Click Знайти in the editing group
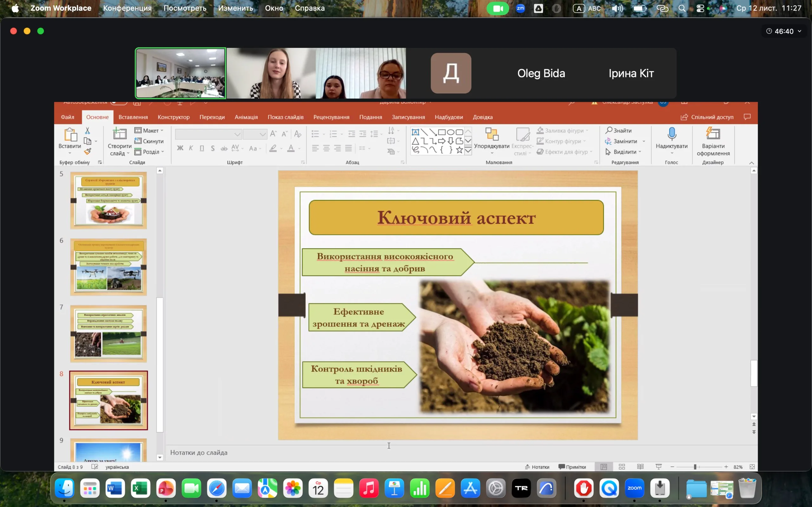The height and width of the screenshot is (507, 812). 619,131
